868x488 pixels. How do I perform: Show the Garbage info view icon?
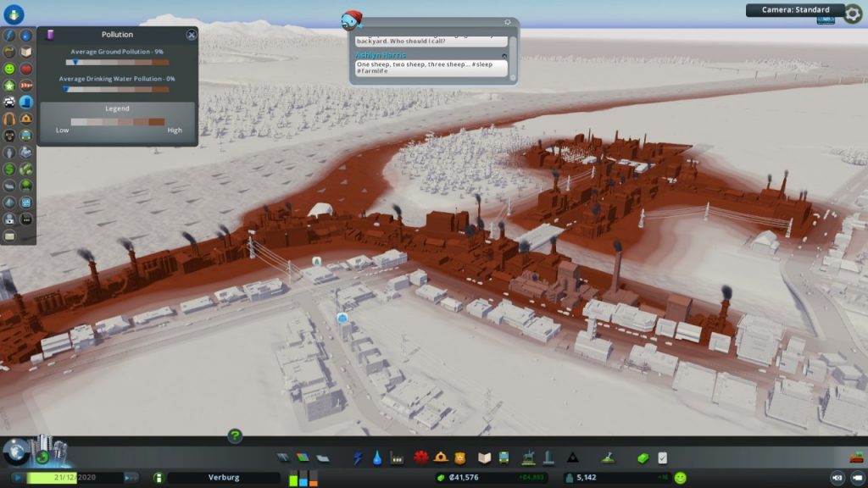9,52
